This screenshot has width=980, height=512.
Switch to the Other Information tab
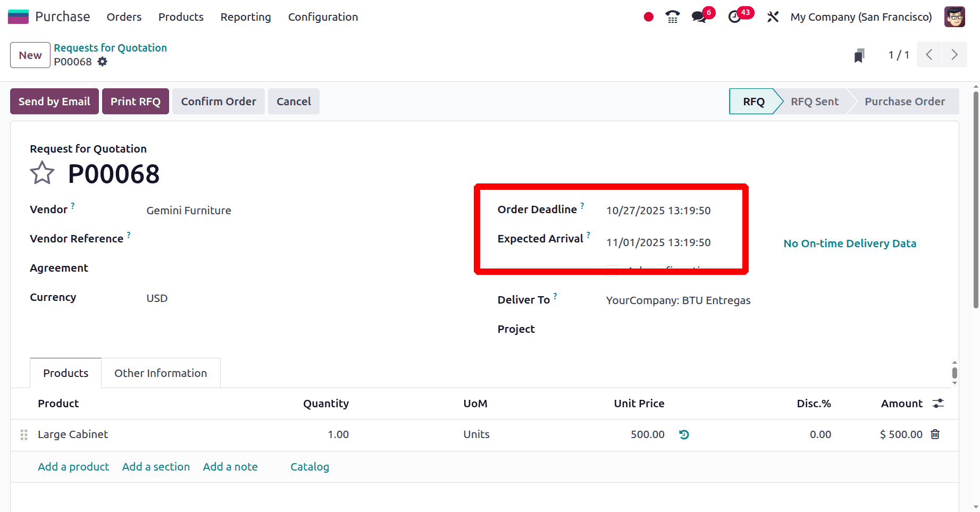click(160, 373)
